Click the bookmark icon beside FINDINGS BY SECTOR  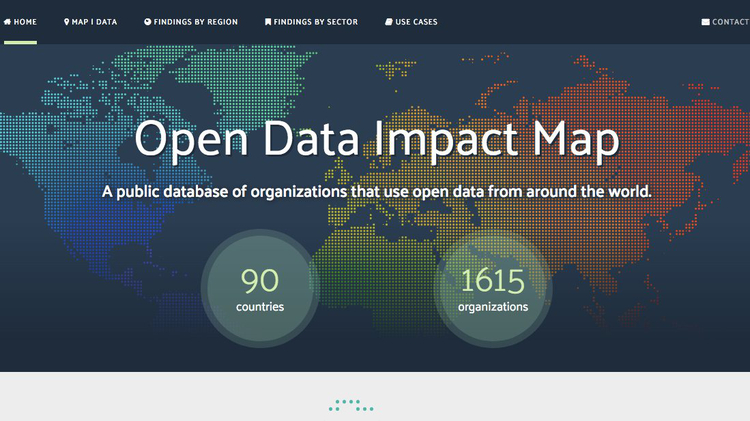pos(268,22)
